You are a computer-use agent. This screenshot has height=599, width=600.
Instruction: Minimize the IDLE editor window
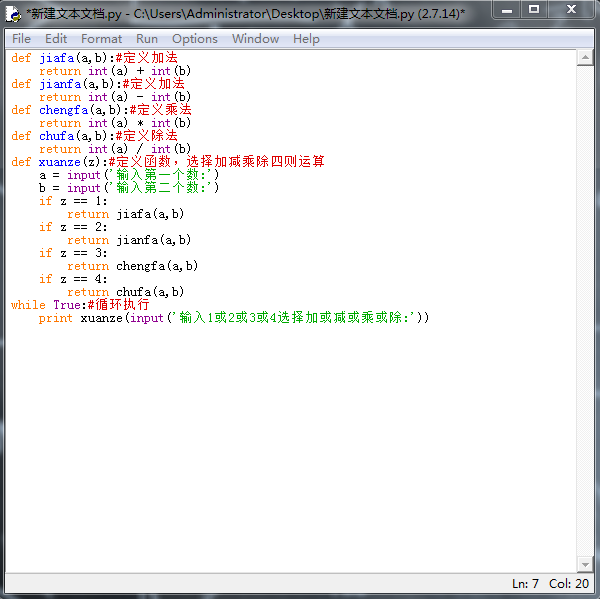pyautogui.click(x=507, y=10)
